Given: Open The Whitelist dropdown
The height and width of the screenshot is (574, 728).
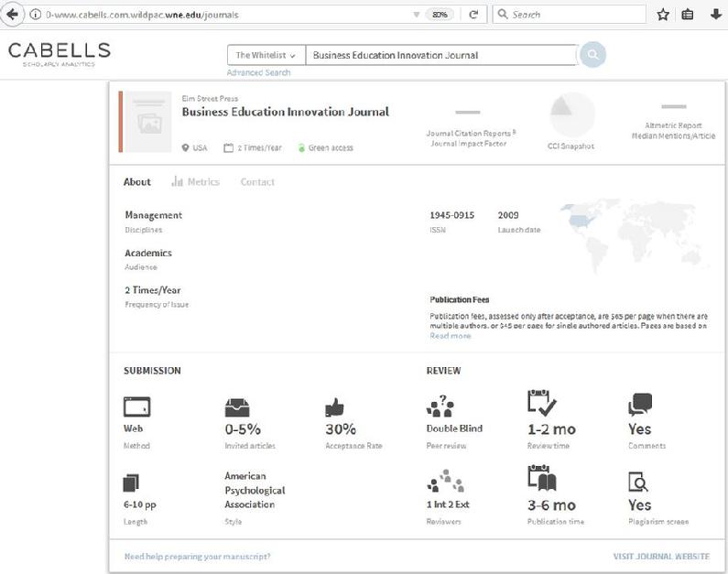Looking at the screenshot, I should pyautogui.click(x=266, y=55).
